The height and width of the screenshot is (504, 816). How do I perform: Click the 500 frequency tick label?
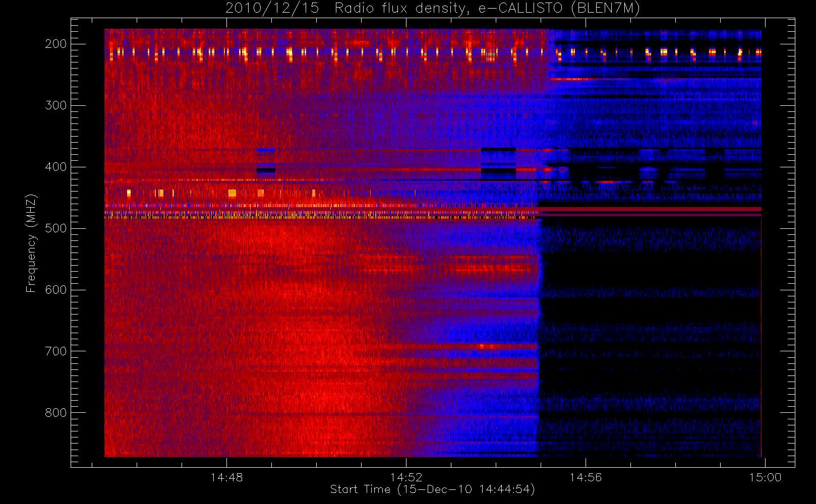tap(55, 228)
